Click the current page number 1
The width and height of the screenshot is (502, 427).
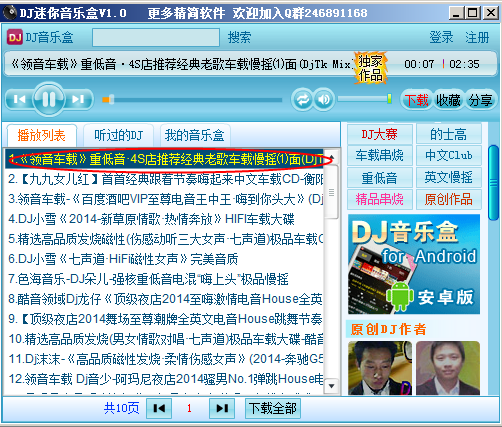point(189,408)
